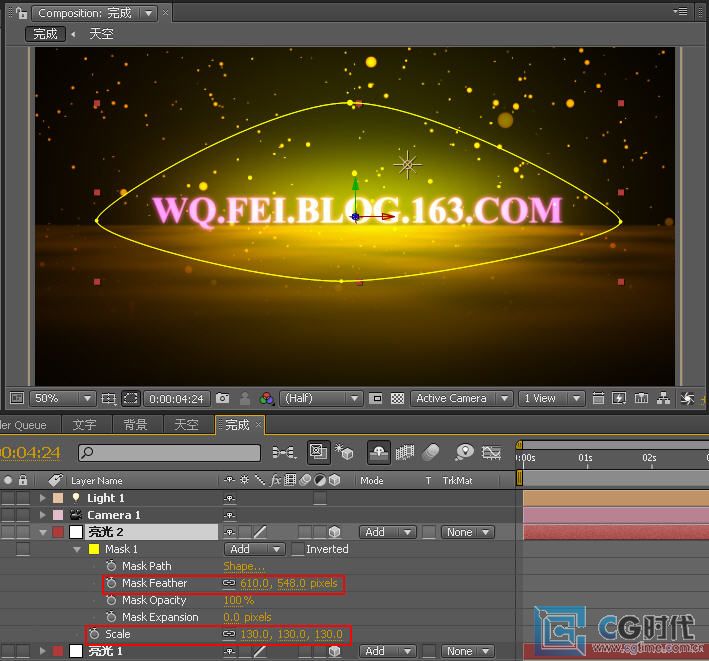Toggle Scale constrain proportions link
This screenshot has height=661, width=709.
click(x=229, y=634)
